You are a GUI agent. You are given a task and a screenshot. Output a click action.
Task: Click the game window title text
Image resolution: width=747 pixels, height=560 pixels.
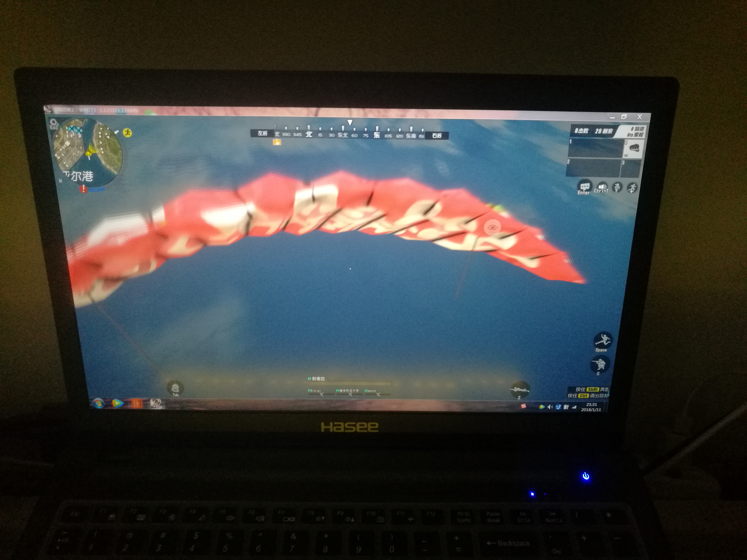point(96,110)
